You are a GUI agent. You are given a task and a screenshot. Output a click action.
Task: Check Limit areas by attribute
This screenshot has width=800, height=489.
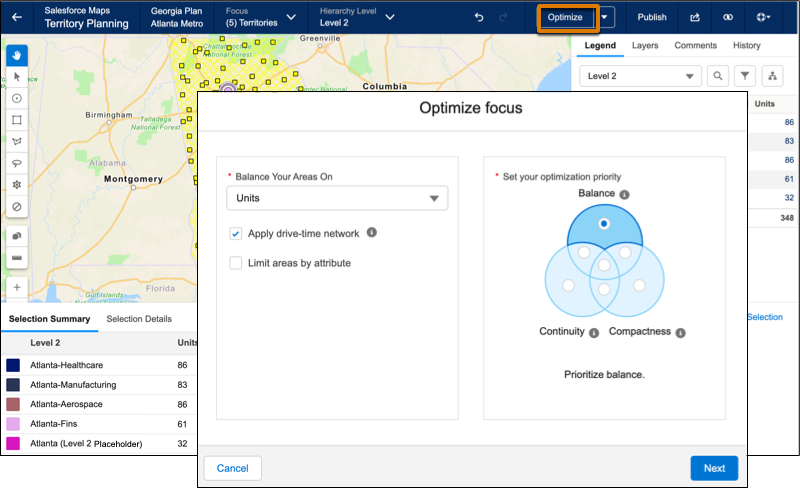236,263
